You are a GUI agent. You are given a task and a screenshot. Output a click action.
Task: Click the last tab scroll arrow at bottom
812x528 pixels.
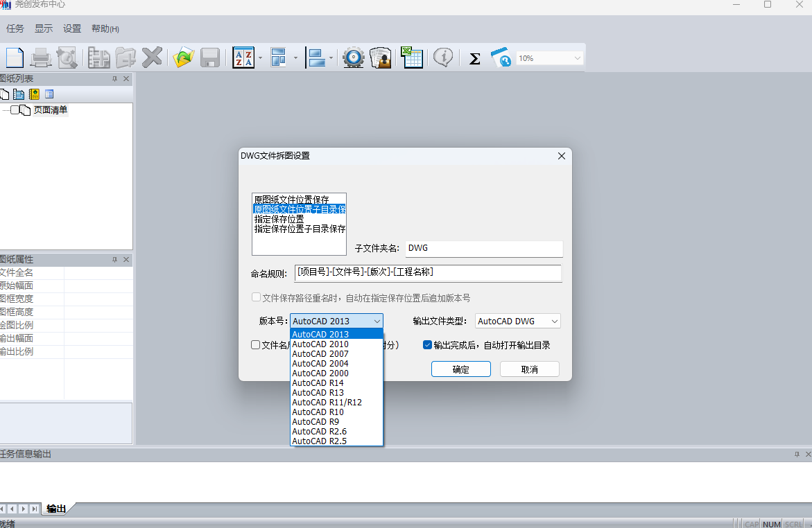(x=34, y=509)
